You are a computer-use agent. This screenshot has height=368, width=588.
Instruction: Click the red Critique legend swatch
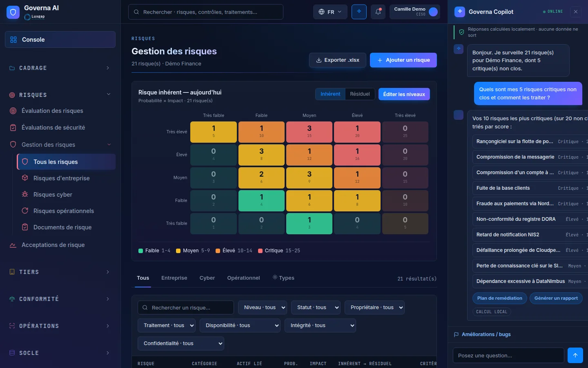pyautogui.click(x=261, y=251)
